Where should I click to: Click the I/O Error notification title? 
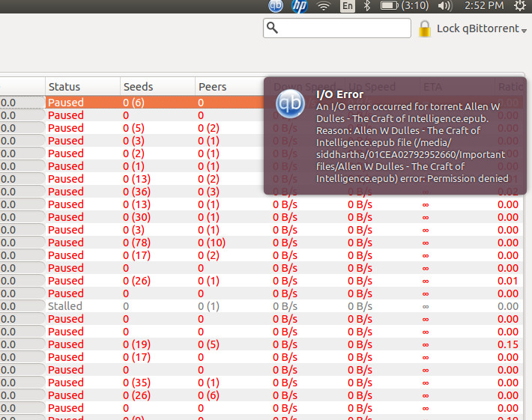click(339, 94)
